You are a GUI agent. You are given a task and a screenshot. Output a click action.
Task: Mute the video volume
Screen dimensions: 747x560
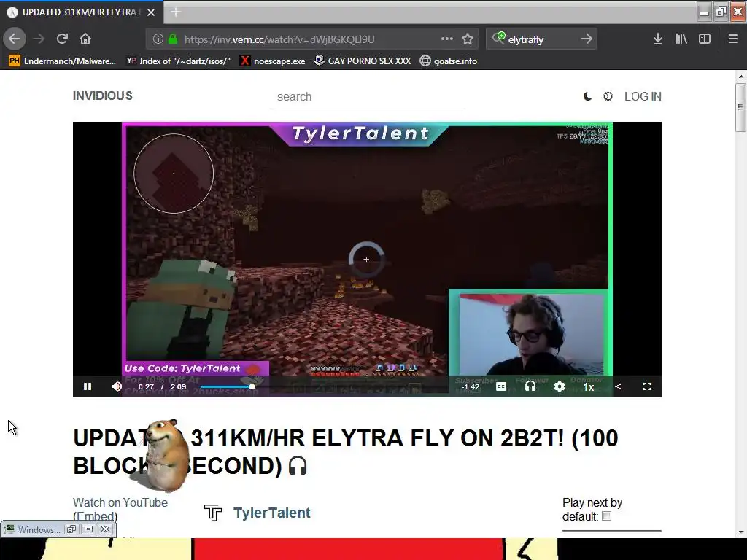pyautogui.click(x=116, y=386)
